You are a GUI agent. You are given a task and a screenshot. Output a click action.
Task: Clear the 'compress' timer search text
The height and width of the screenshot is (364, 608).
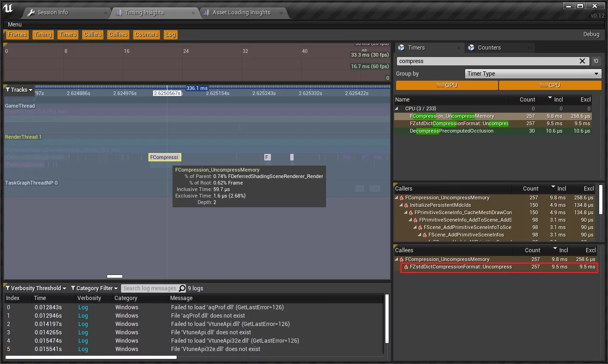582,61
